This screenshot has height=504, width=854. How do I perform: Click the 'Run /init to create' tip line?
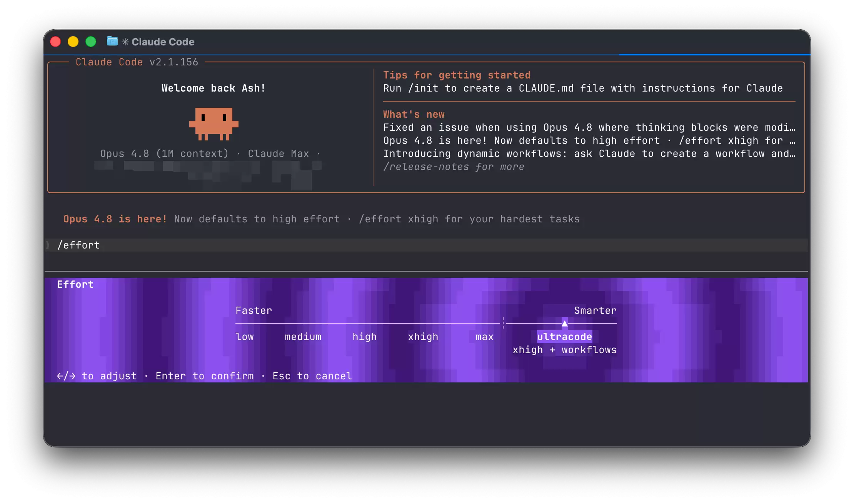(x=583, y=88)
